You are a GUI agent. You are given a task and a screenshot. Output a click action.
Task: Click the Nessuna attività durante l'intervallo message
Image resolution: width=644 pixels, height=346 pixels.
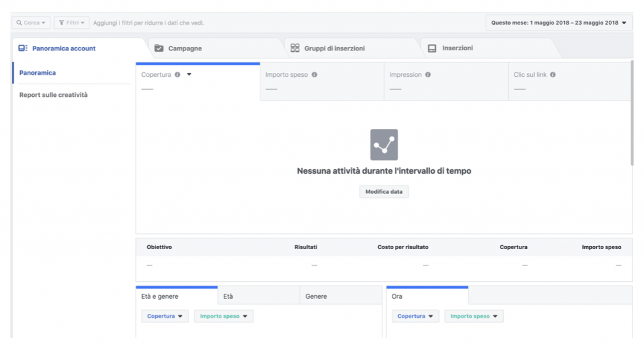[x=384, y=171]
